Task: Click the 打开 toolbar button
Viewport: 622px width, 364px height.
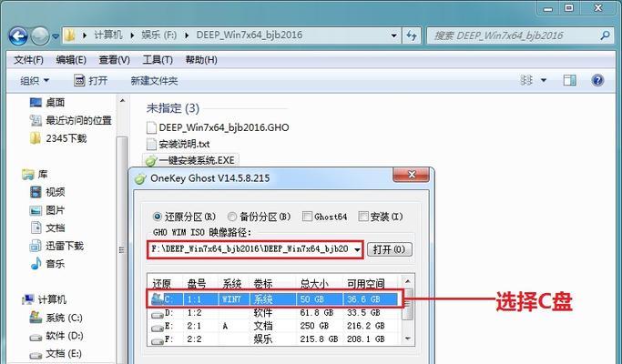Action: (91, 81)
